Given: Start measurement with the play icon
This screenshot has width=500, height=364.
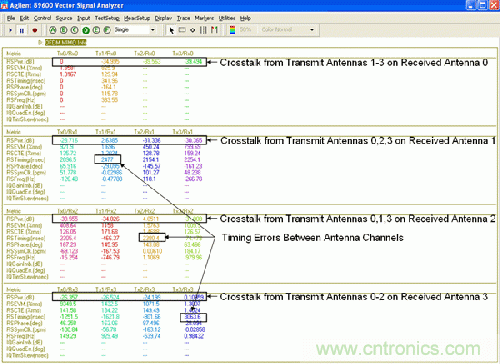Looking at the screenshot, I should (x=10, y=30).
